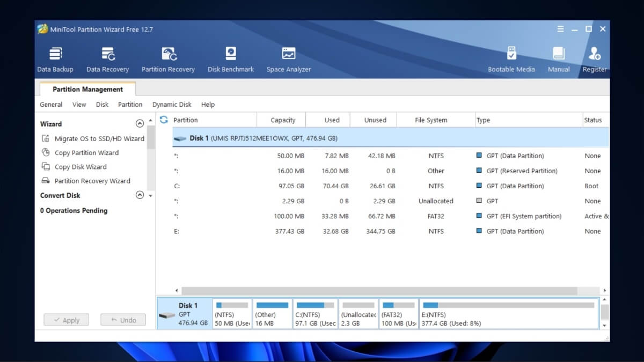Select the E: NTFS partition block in disk map

507,313
